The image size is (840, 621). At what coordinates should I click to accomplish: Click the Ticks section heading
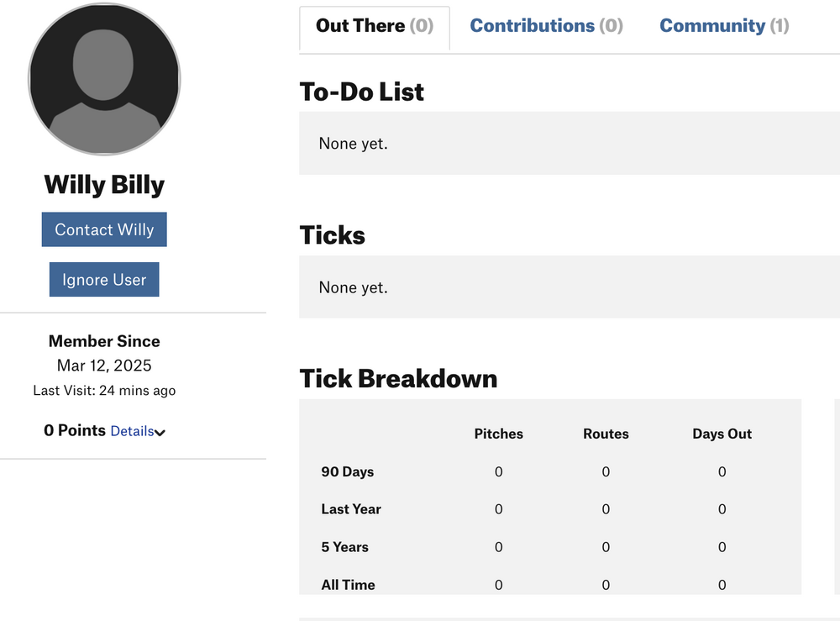332,235
